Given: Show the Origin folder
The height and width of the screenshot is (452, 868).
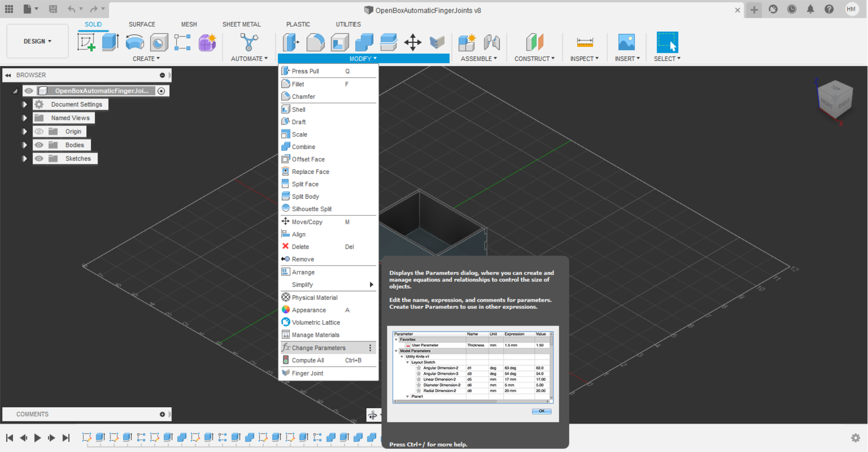Looking at the screenshot, I should (x=39, y=131).
